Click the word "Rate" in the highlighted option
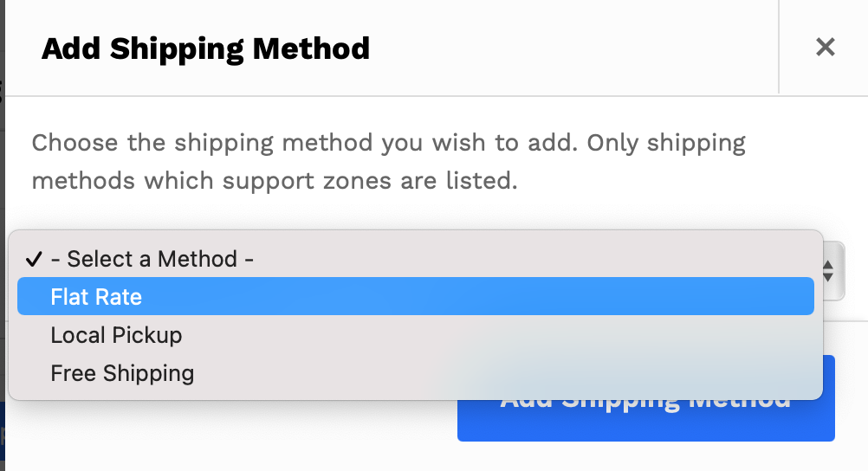This screenshot has height=471, width=868. tap(120, 297)
